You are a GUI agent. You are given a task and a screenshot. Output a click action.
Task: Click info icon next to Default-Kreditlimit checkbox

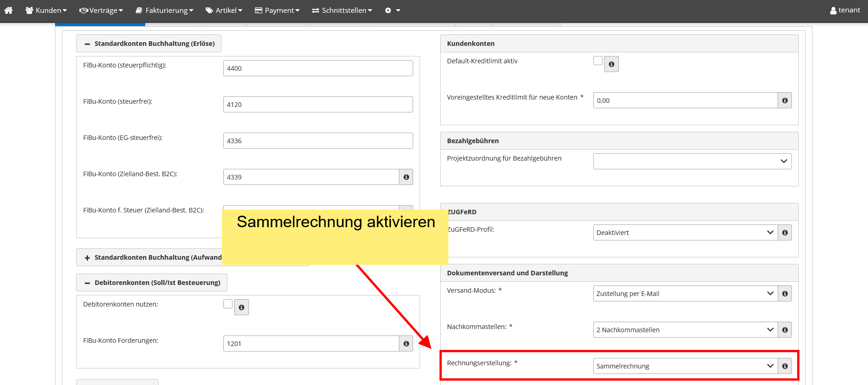coord(611,64)
